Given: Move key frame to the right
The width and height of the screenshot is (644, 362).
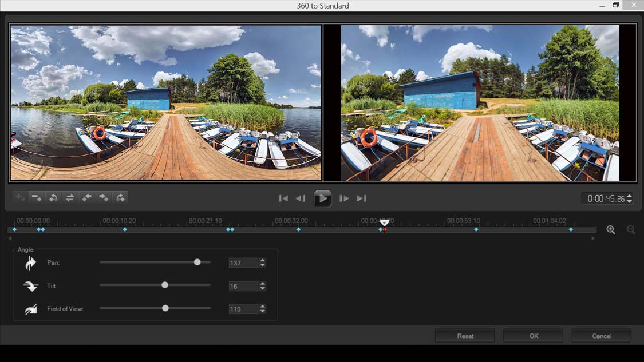Looking at the screenshot, I should coord(104,198).
